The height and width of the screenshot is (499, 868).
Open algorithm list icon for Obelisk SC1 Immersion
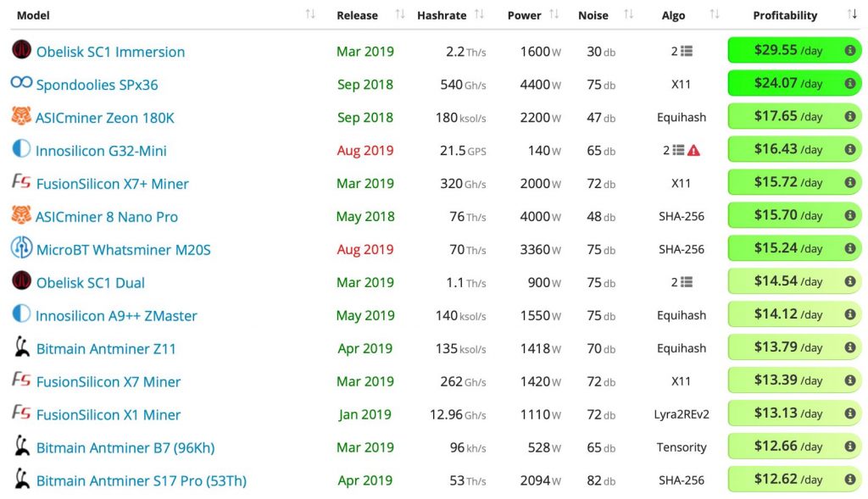pyautogui.click(x=687, y=51)
